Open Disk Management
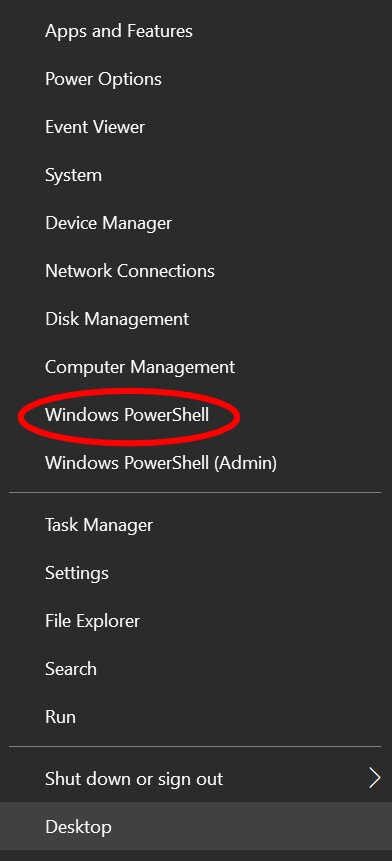This screenshot has width=392, height=861. (x=196, y=319)
